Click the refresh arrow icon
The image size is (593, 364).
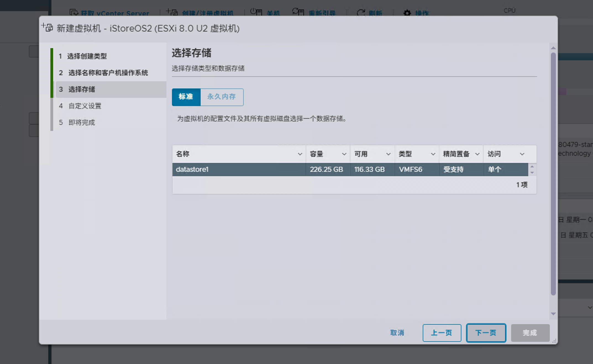[x=361, y=13]
